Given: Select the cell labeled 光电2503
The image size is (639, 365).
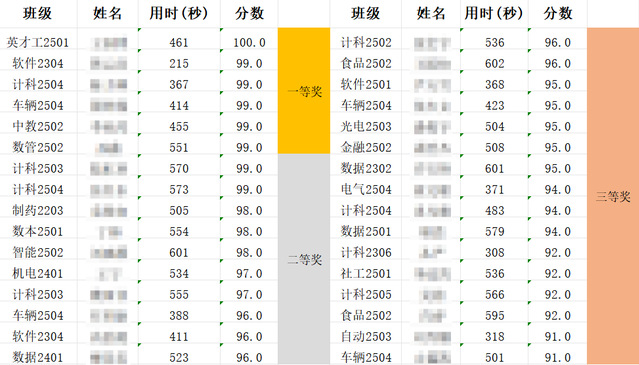Looking at the screenshot, I should click(x=366, y=127).
